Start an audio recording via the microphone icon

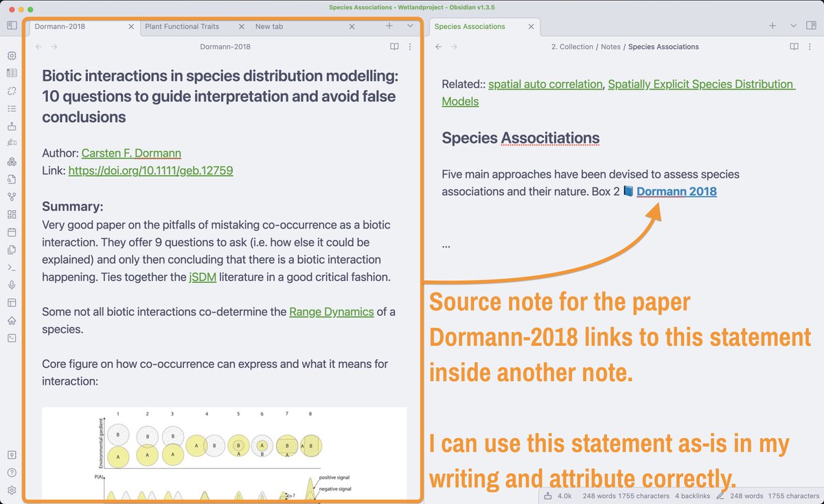11,284
